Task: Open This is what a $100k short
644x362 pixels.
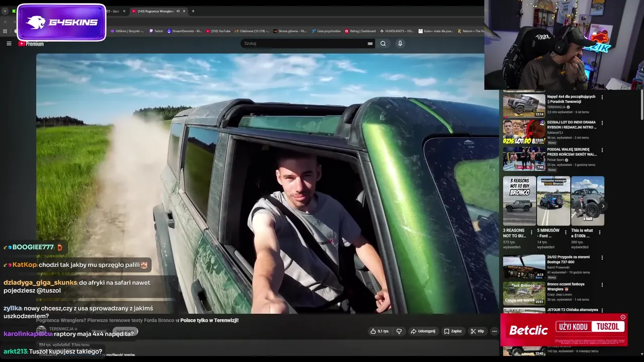Action: point(588,201)
